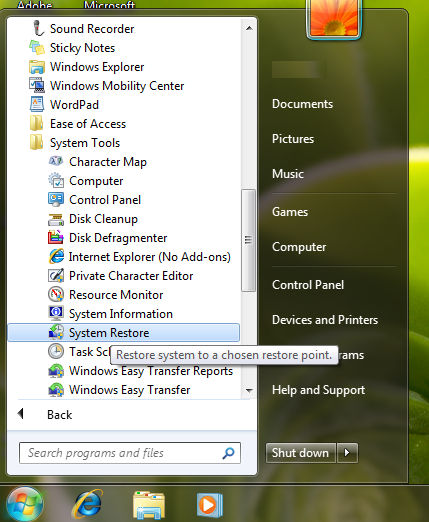
Task: Open the Shut down options arrow
Action: 347,453
